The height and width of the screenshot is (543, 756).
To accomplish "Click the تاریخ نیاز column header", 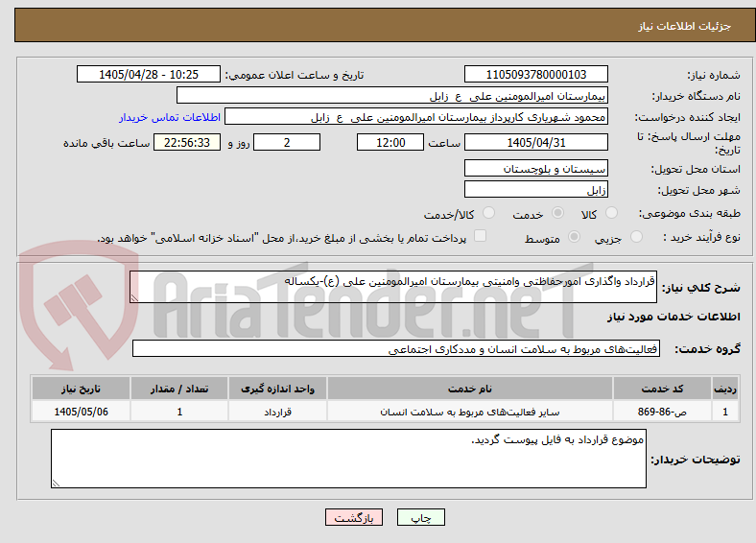I will (x=81, y=389).
